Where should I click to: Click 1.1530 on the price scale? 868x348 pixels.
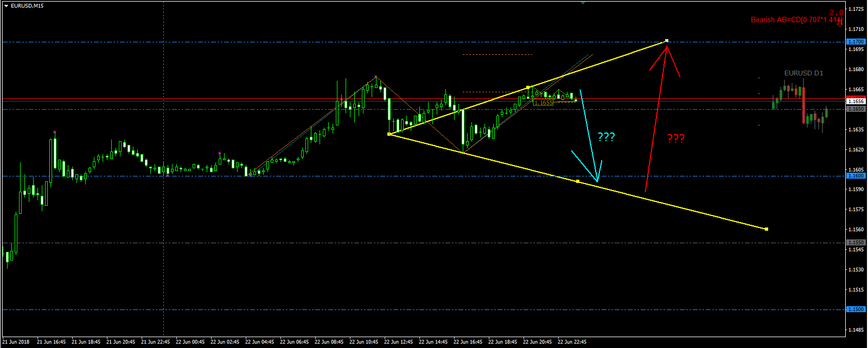[857, 270]
